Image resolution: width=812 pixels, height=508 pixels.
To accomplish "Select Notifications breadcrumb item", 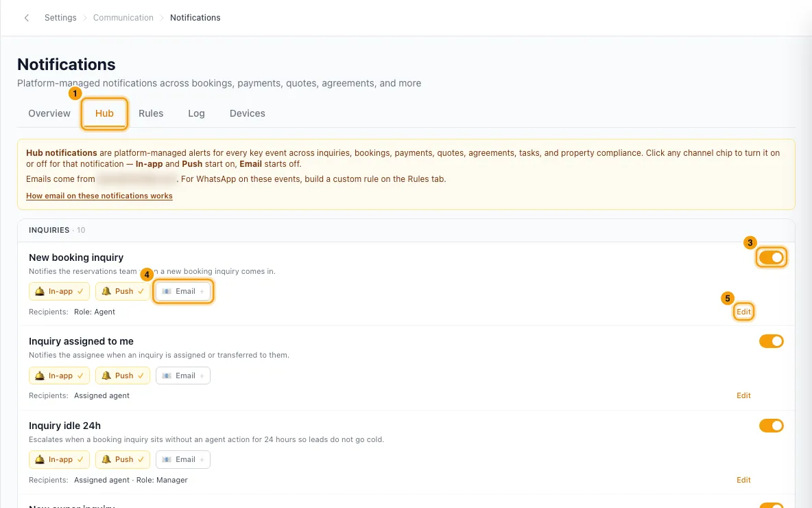I will point(195,18).
